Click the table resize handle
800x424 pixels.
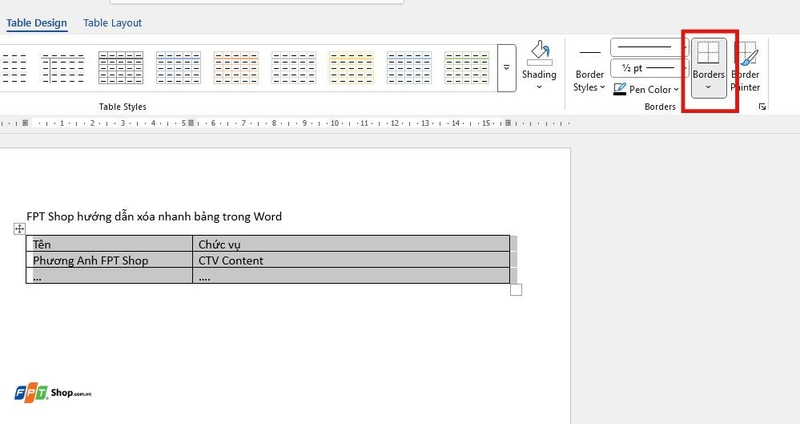click(516, 290)
